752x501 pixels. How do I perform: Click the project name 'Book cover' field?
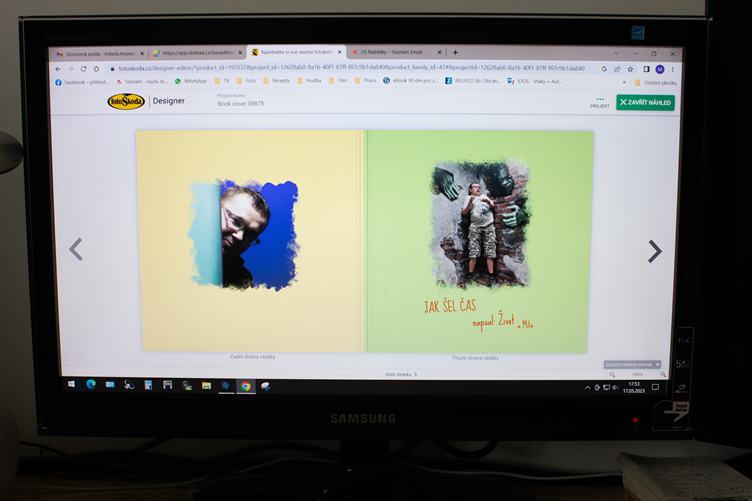[x=240, y=103]
